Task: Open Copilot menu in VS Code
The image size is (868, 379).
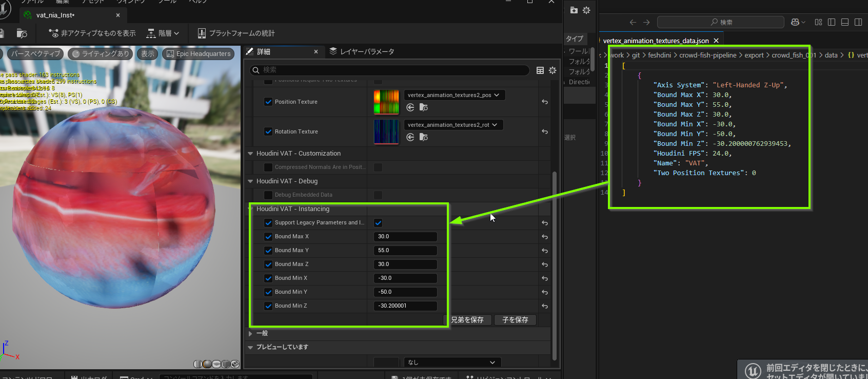Action: pyautogui.click(x=798, y=22)
